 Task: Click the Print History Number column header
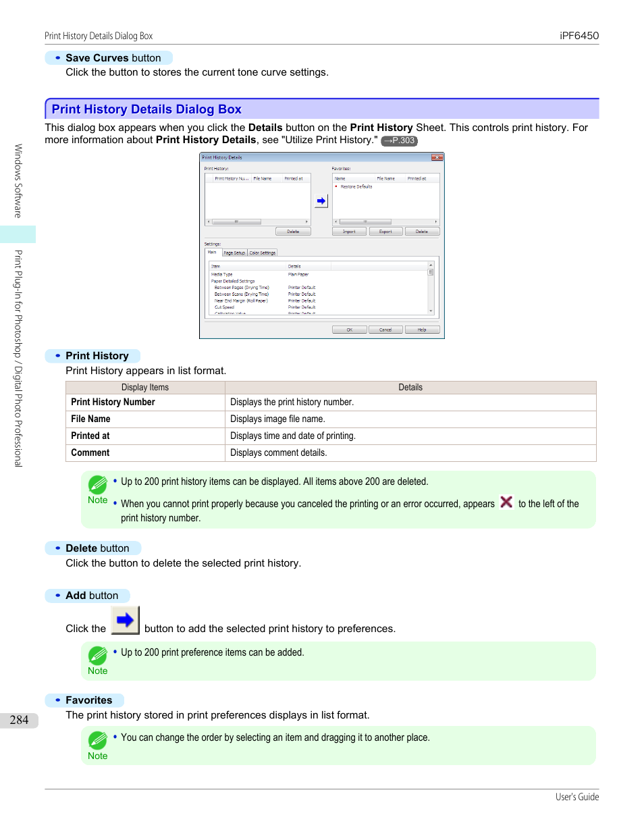(x=232, y=179)
